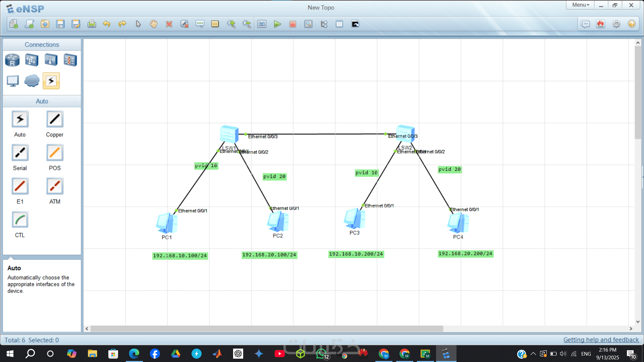
Task: Open File Explorer from taskbar
Action: [92, 354]
